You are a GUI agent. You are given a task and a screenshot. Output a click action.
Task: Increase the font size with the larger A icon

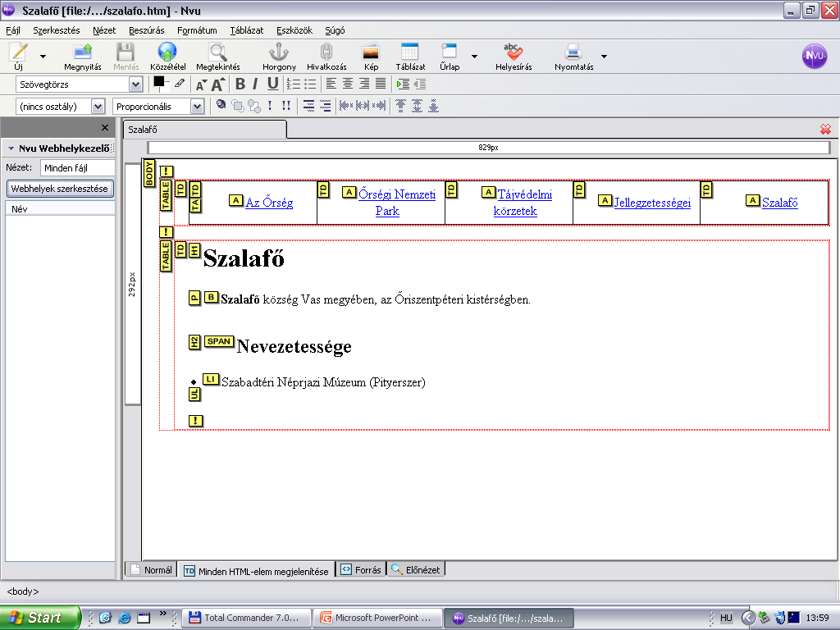(x=217, y=84)
